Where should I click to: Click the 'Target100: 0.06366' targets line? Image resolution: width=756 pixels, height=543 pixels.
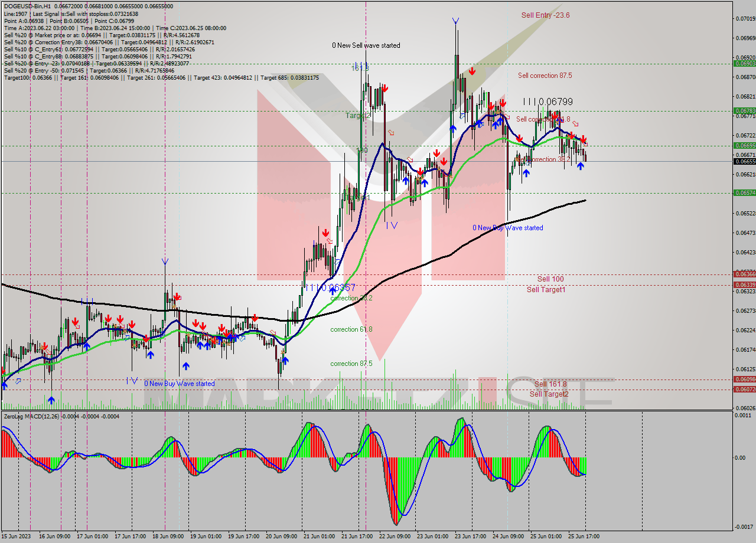pyautogui.click(x=161, y=77)
